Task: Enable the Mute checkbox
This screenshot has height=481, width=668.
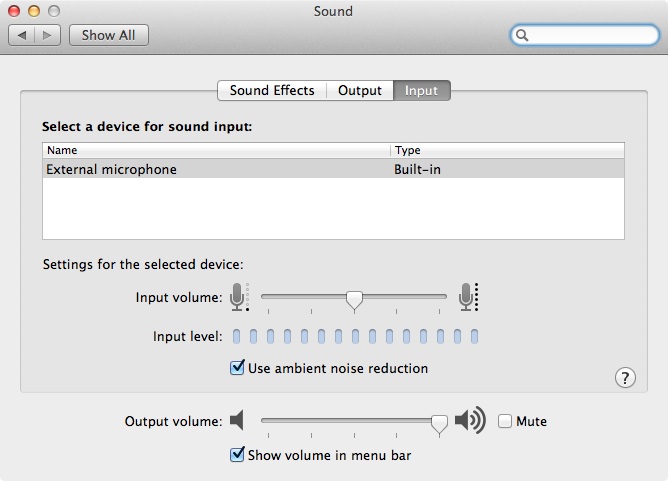Action: [505, 421]
